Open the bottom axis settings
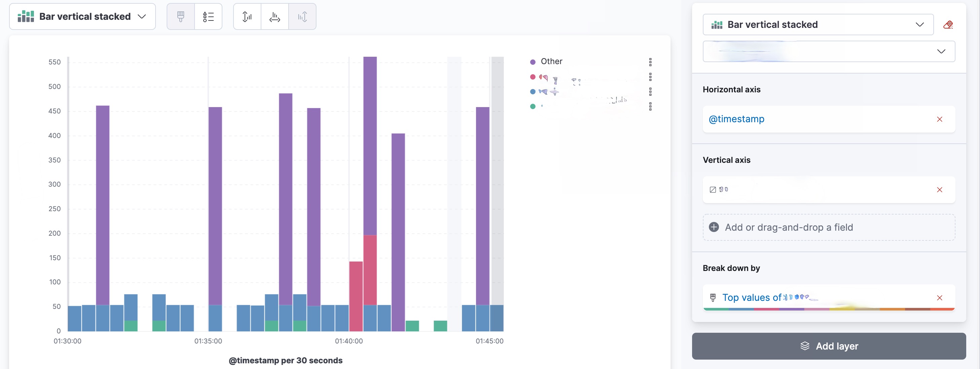This screenshot has width=980, height=369. (x=275, y=17)
